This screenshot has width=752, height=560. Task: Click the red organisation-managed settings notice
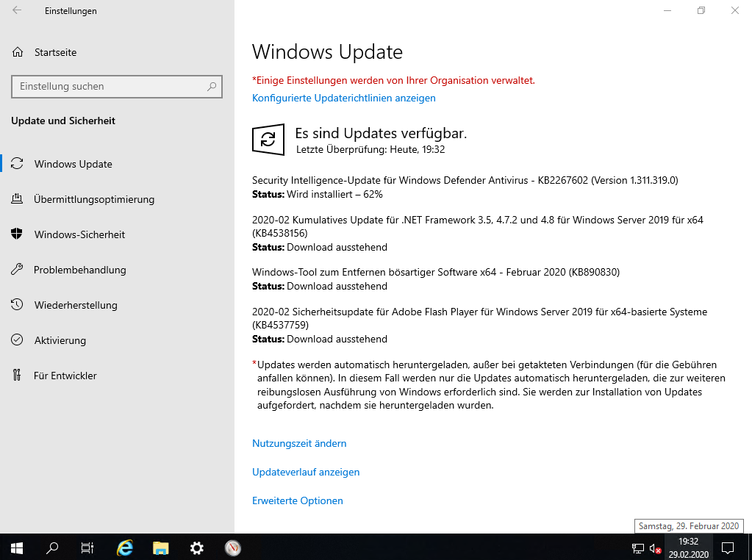tap(394, 80)
